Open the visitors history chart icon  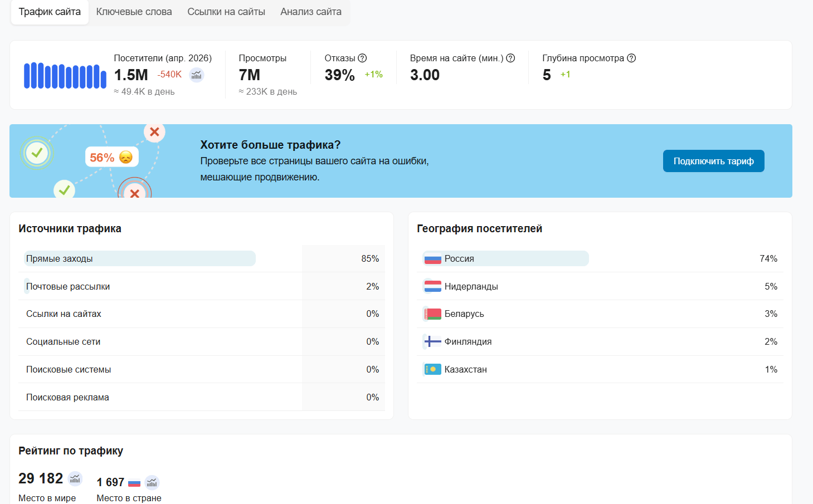tap(197, 75)
